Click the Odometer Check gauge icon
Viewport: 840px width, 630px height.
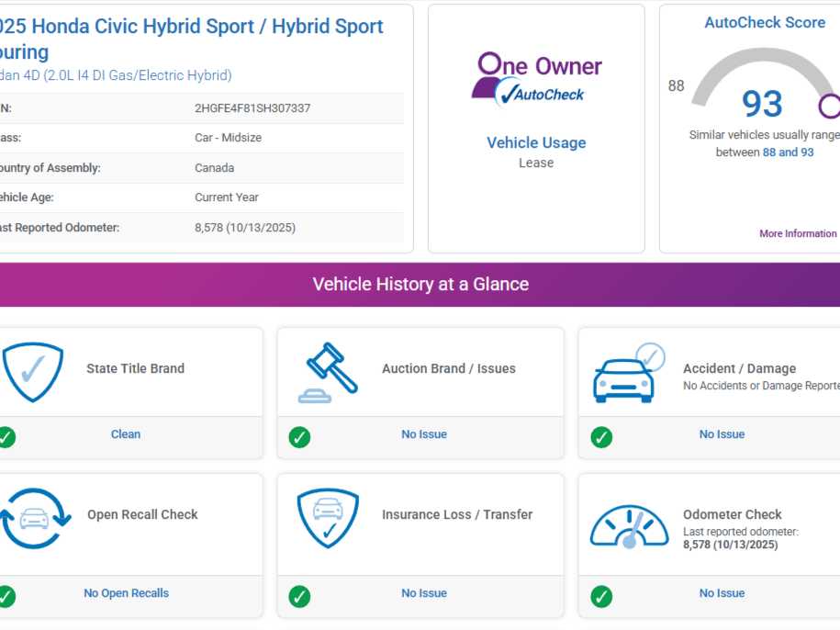tap(629, 525)
